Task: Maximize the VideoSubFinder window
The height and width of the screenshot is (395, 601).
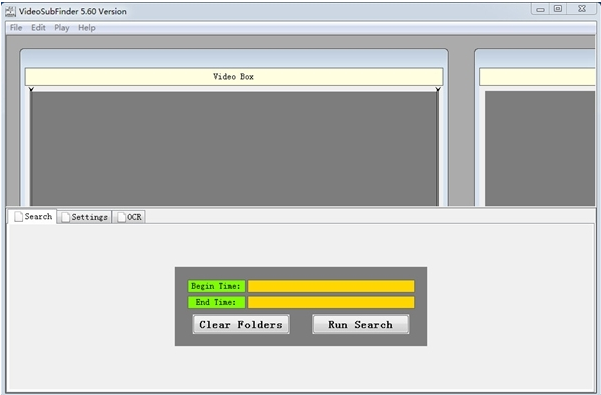Action: (558, 8)
